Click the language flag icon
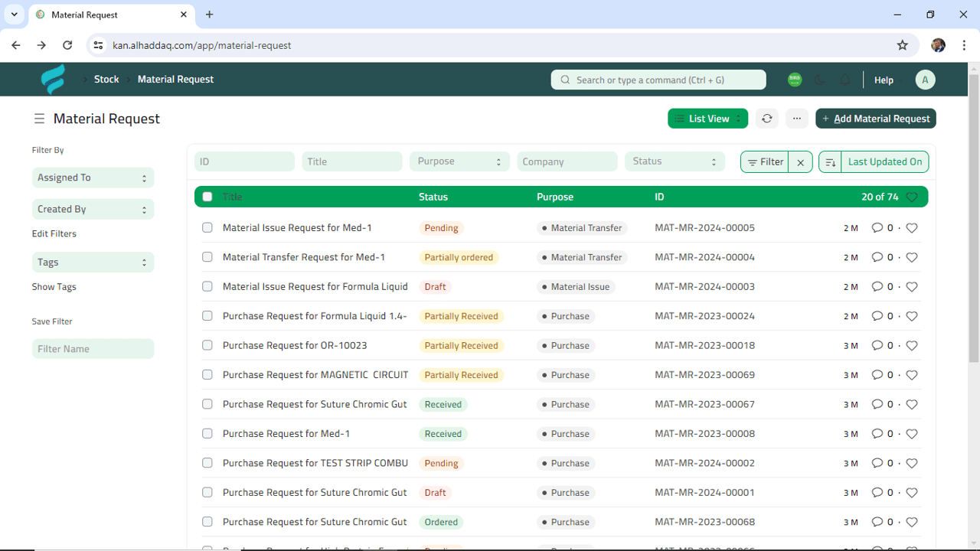Viewport: 980px width, 551px height. click(x=795, y=80)
